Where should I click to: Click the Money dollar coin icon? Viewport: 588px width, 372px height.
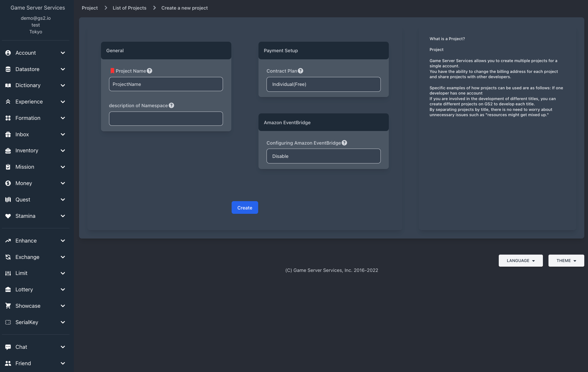pos(8,183)
